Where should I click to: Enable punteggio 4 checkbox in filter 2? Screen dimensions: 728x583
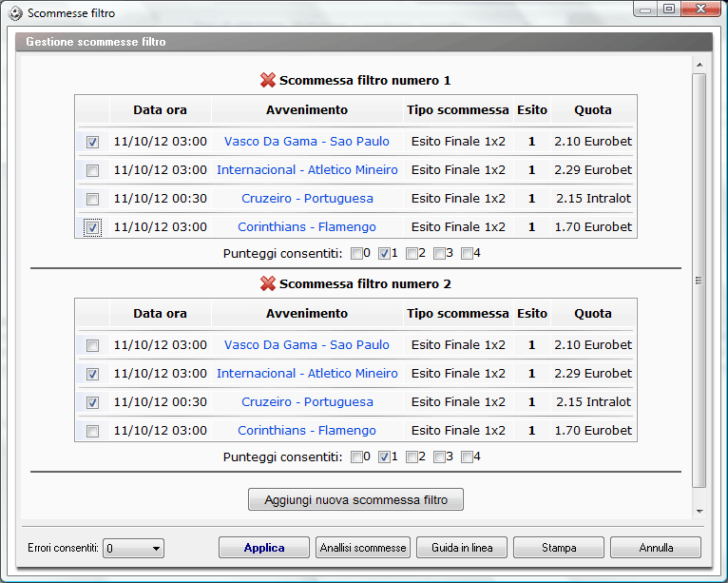[x=467, y=457]
